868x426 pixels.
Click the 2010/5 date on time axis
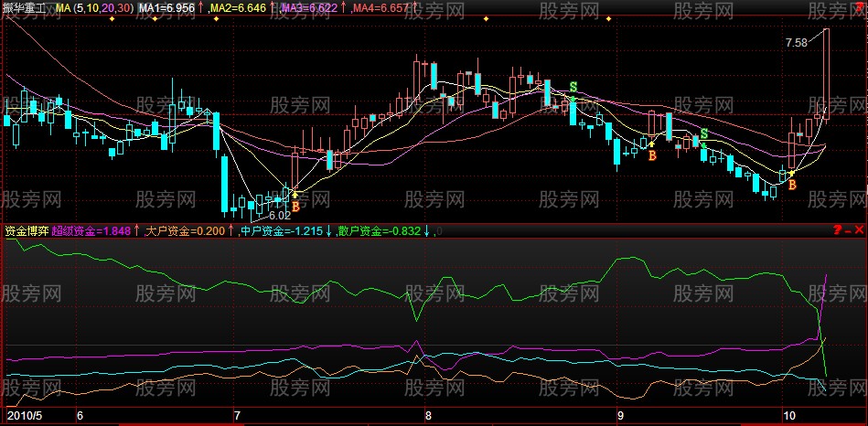pos(22,416)
